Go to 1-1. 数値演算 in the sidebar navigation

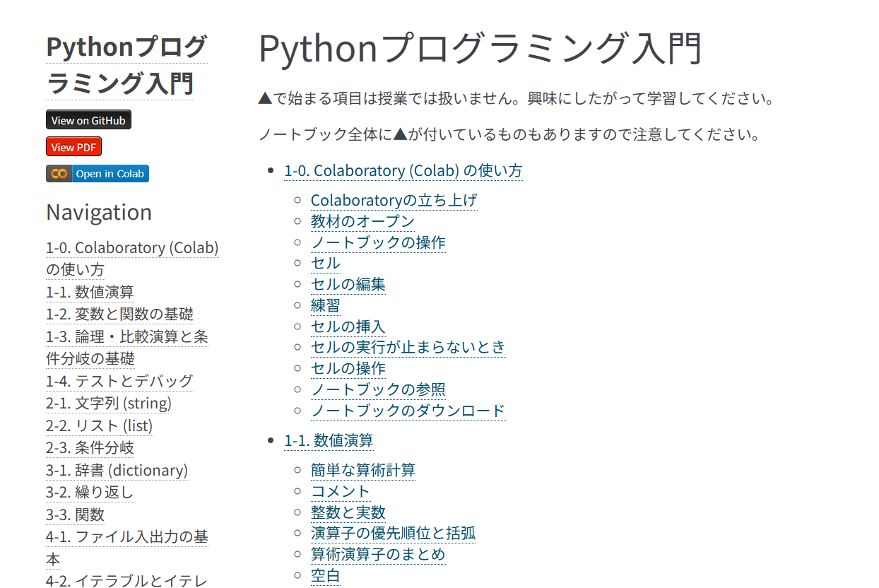(90, 292)
